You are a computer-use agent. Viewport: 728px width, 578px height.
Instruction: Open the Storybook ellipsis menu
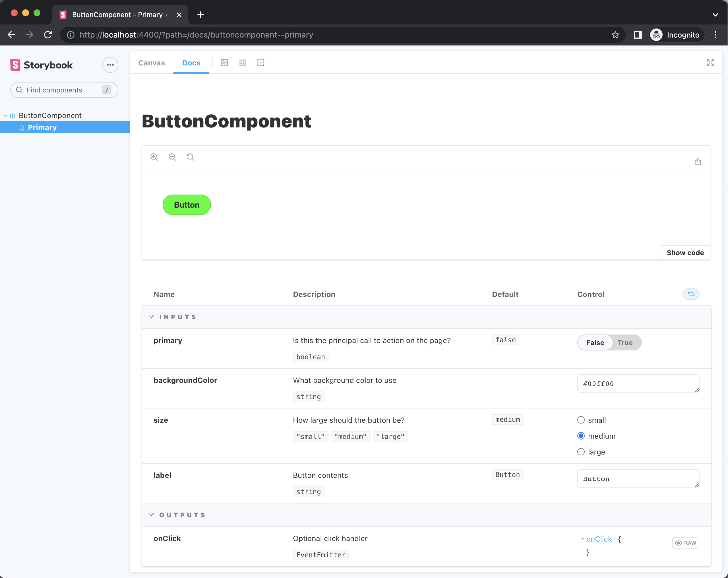tap(110, 65)
